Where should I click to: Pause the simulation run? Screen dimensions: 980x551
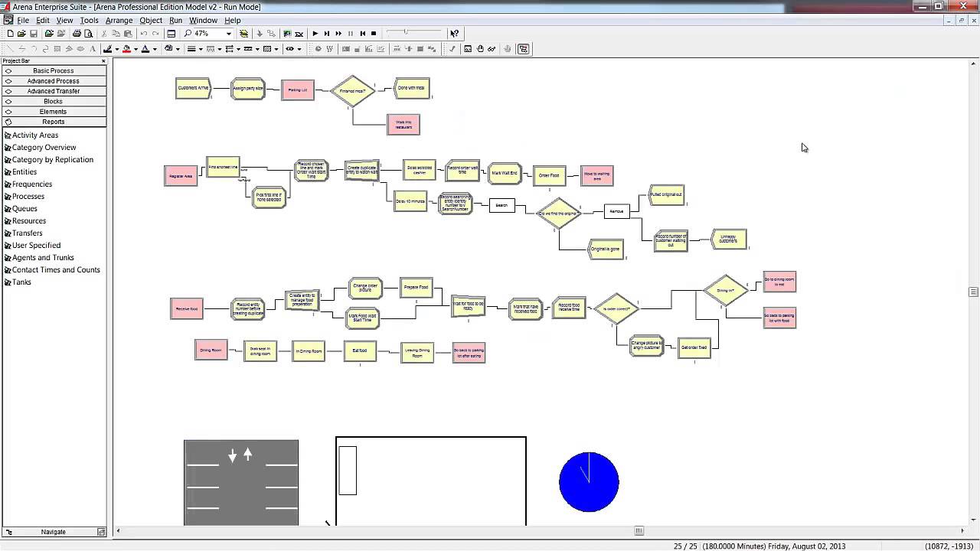[351, 34]
